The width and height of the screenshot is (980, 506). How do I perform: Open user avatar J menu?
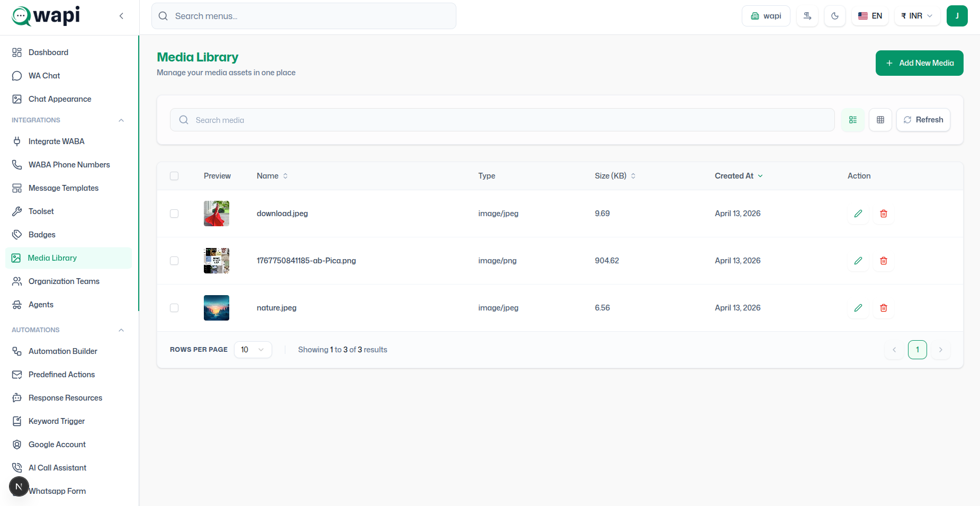[957, 16]
